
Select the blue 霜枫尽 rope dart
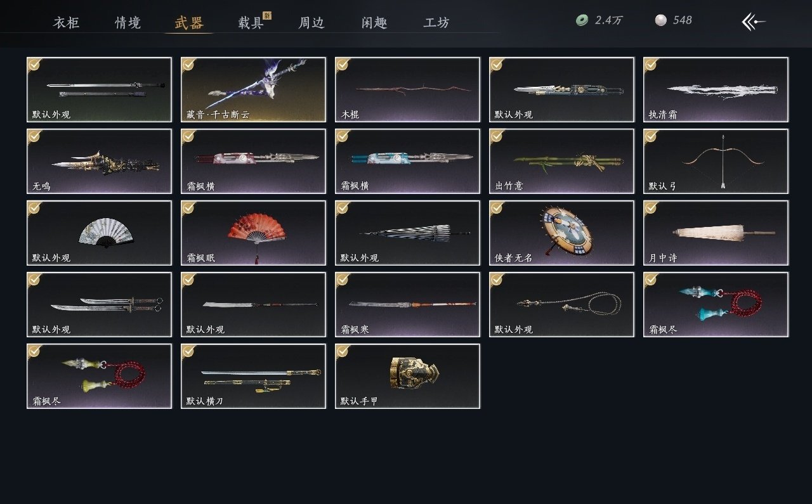[716, 304]
